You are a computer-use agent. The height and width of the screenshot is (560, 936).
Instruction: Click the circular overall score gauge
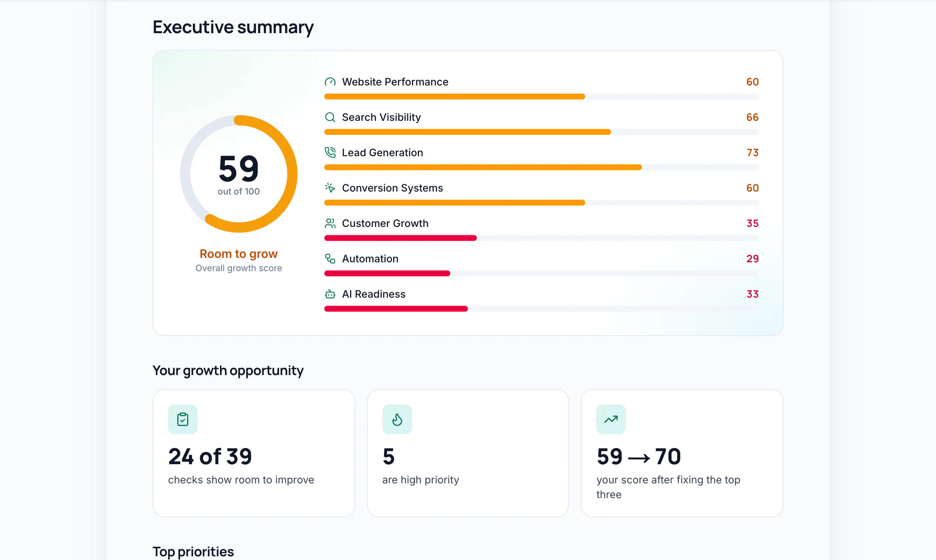[238, 174]
